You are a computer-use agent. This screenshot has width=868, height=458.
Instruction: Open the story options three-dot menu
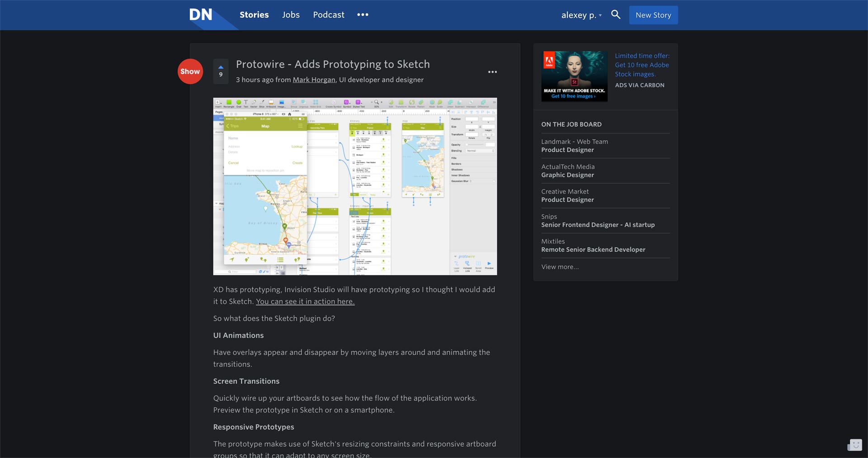click(492, 72)
